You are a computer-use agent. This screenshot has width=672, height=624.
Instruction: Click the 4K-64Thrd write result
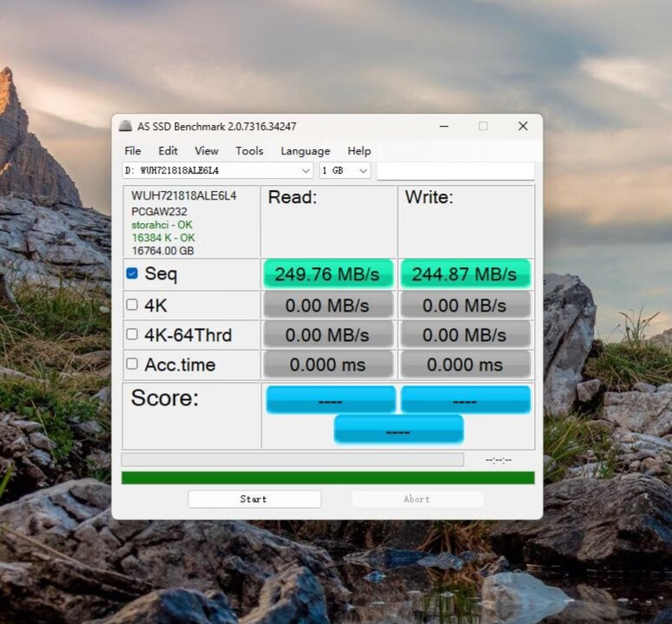(465, 334)
